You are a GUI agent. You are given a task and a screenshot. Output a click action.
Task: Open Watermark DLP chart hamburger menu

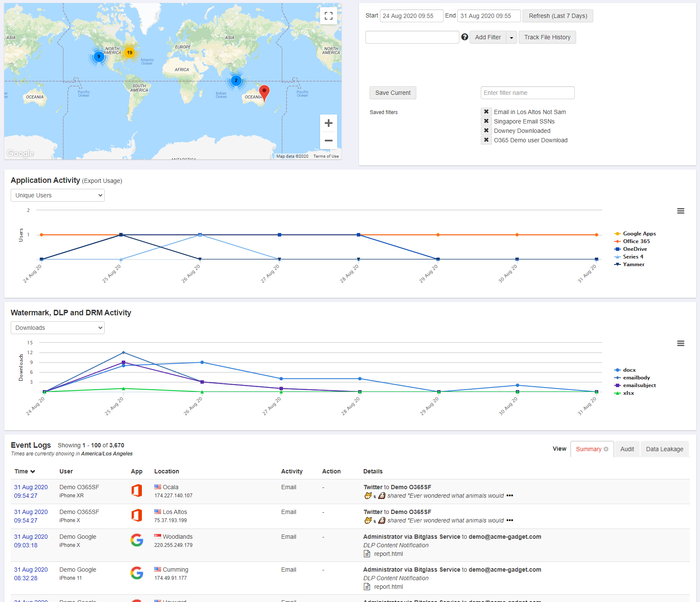(680, 344)
